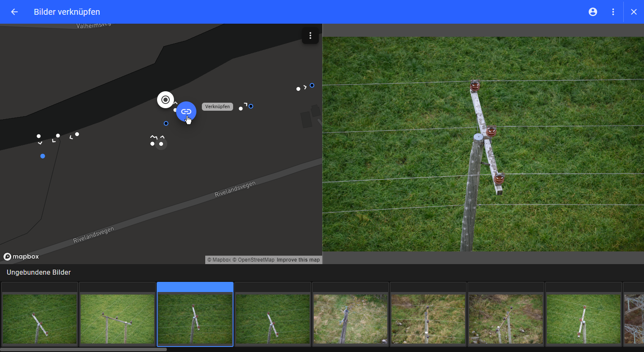
Task: Click the back arrow in header
Action: coord(14,12)
